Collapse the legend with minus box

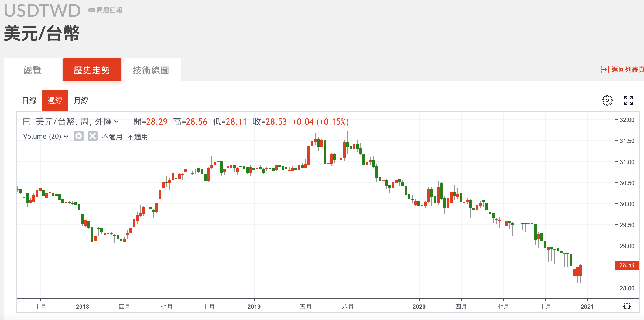point(27,122)
